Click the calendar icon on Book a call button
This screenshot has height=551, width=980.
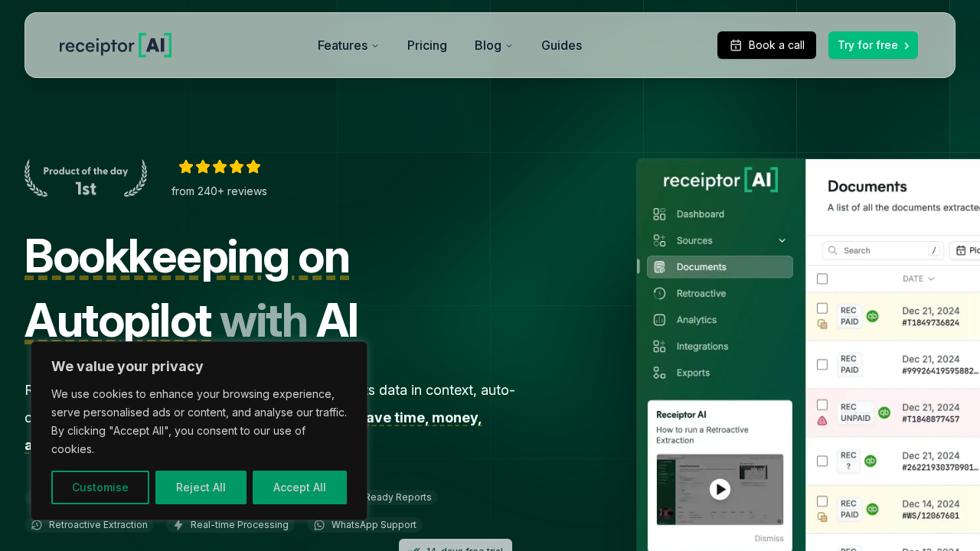[x=736, y=45]
